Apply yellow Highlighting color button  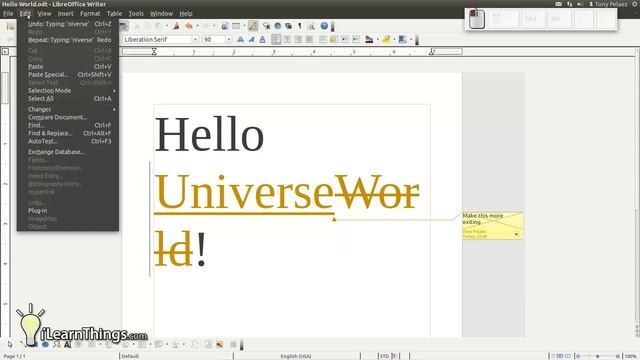click(386, 40)
